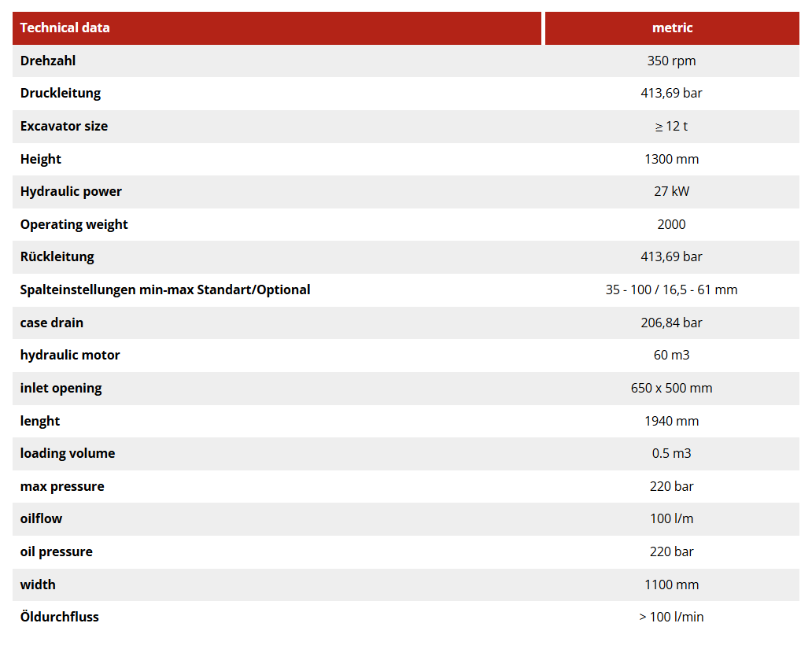Select the 'Operating weight' label
The image size is (812, 649).
click(x=73, y=224)
